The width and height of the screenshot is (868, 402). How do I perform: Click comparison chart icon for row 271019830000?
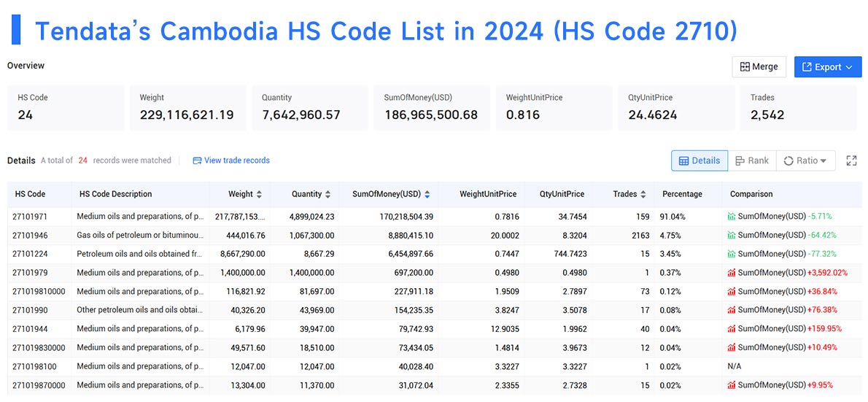pyautogui.click(x=732, y=348)
